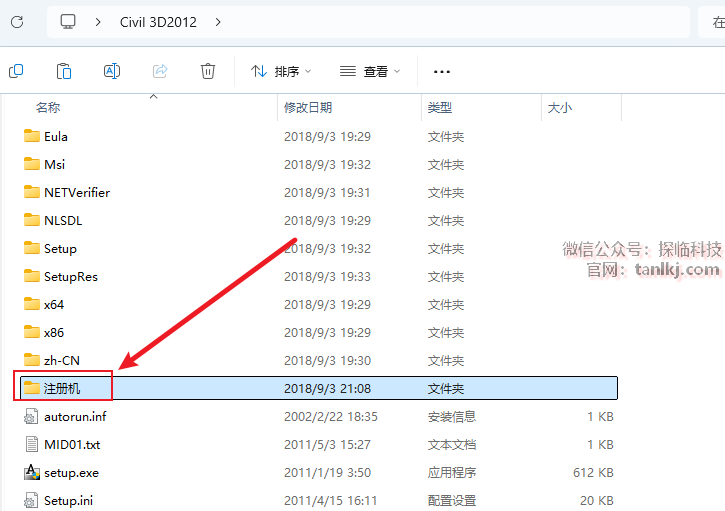Viewport: 725px width, 511px height.
Task: Click the 2011/5/3 15:27 date cell
Action: tap(327, 445)
